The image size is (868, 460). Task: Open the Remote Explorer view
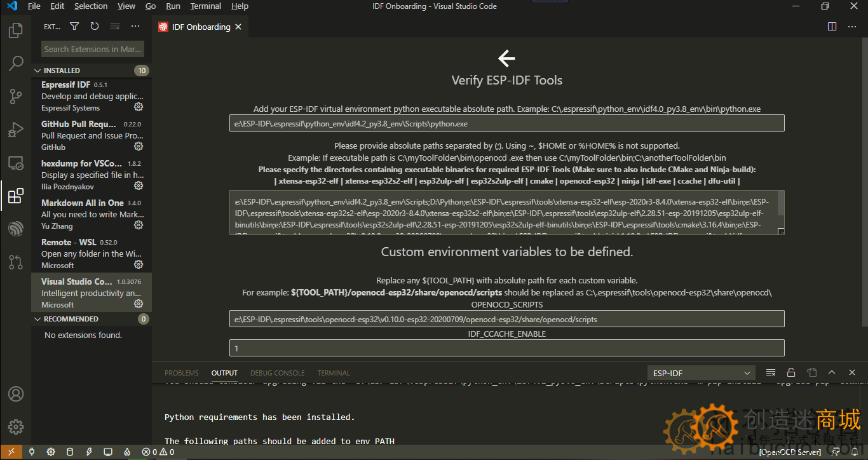coord(16,163)
